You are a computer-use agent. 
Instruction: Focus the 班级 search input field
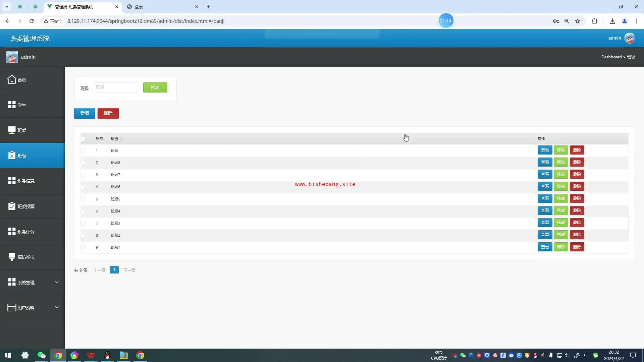point(114,87)
